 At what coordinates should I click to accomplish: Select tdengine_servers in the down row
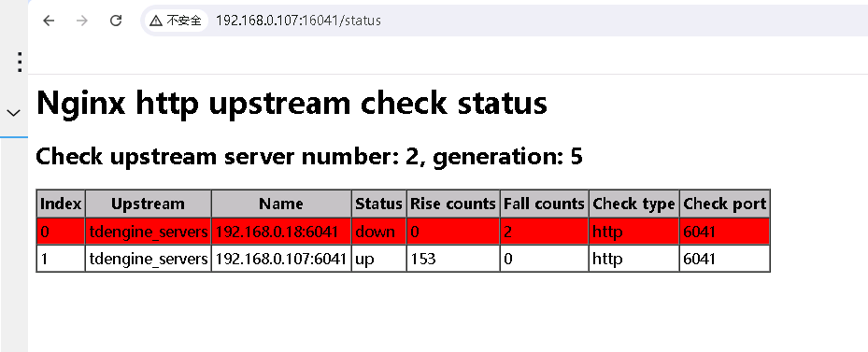(x=149, y=232)
